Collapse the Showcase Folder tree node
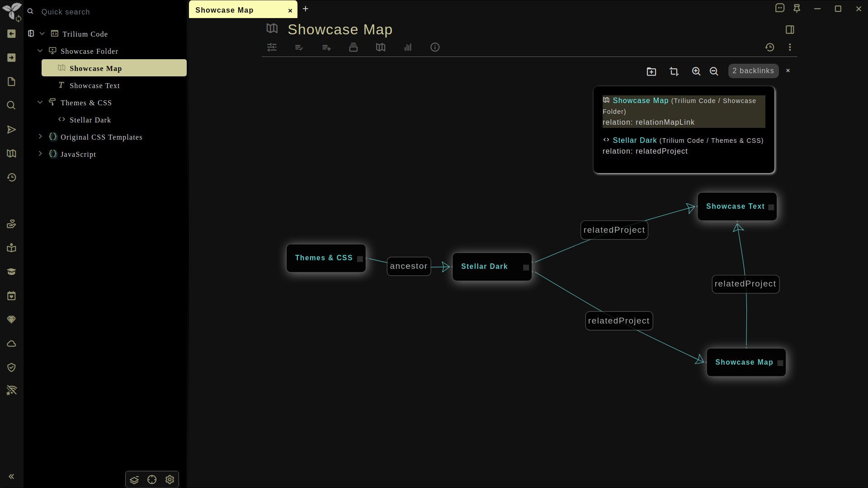Screen dimensions: 868x488 [40, 51]
